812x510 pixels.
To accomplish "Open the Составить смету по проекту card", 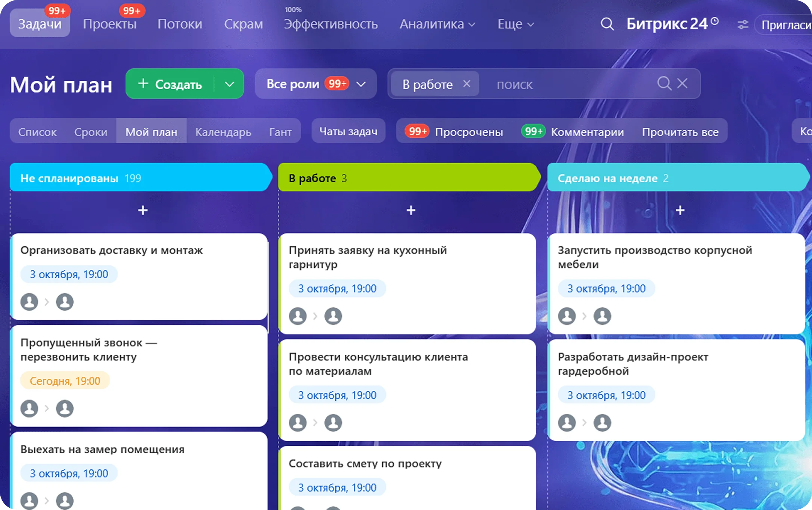I will pyautogui.click(x=408, y=478).
